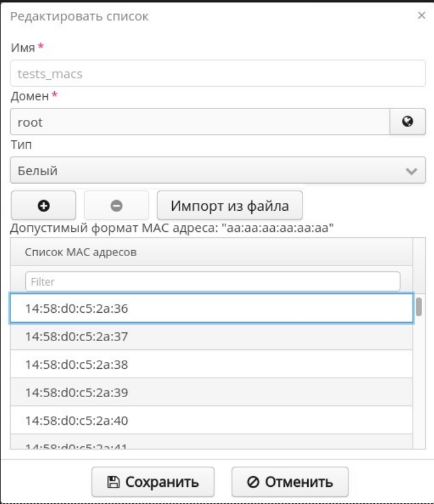Focus the Домен input containing root

coord(200,122)
